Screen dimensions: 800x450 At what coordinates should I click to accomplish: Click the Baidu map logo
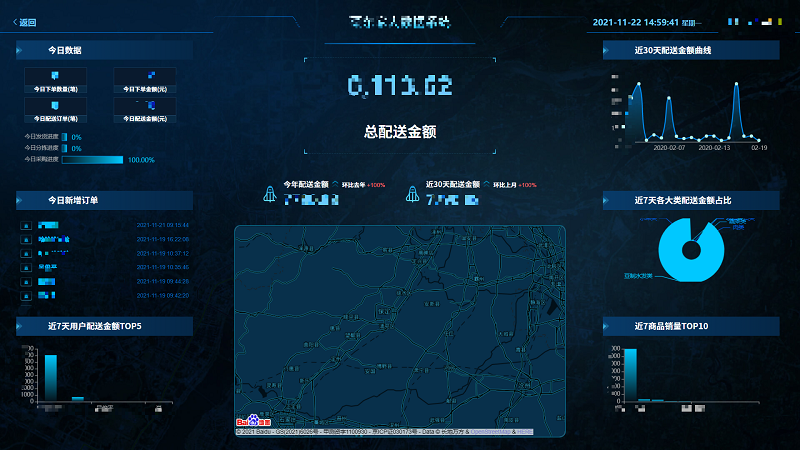pyautogui.click(x=247, y=423)
